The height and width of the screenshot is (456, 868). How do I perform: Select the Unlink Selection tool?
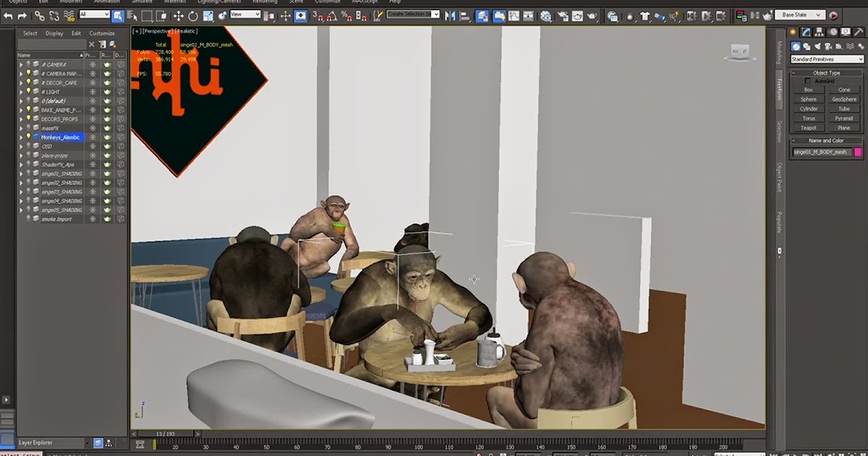[x=53, y=15]
